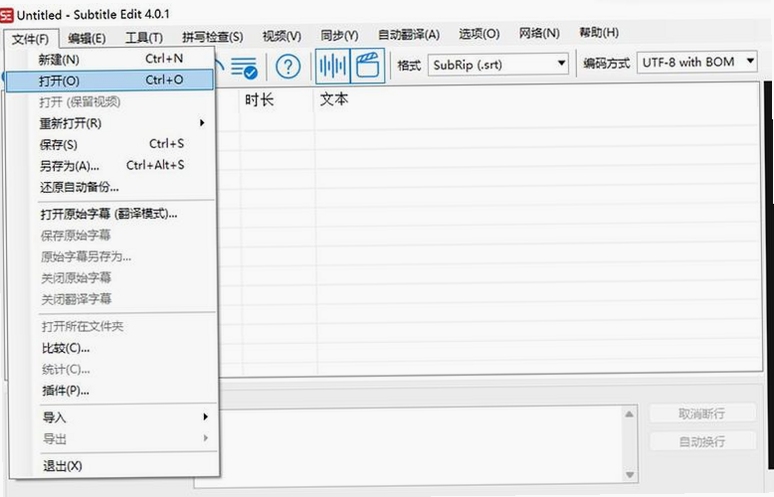Toggle the waveform display icon
Screen dimensions: 774x497
[x=333, y=66]
